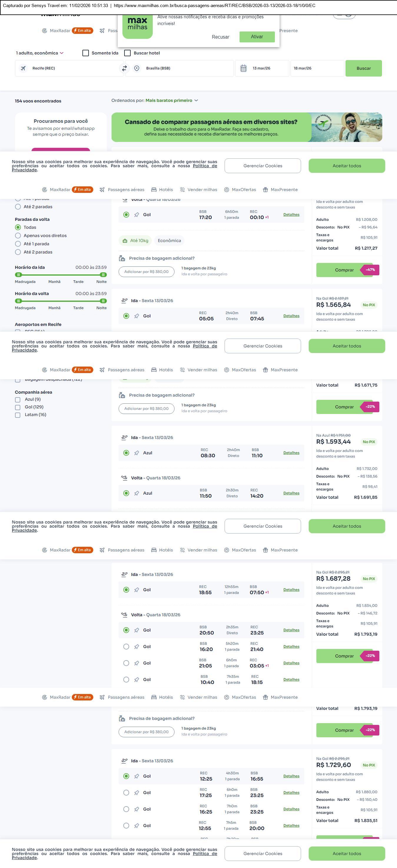This screenshot has height=868, width=397.
Task: Click the location pin icon in the Brasília field
Action: [137, 68]
